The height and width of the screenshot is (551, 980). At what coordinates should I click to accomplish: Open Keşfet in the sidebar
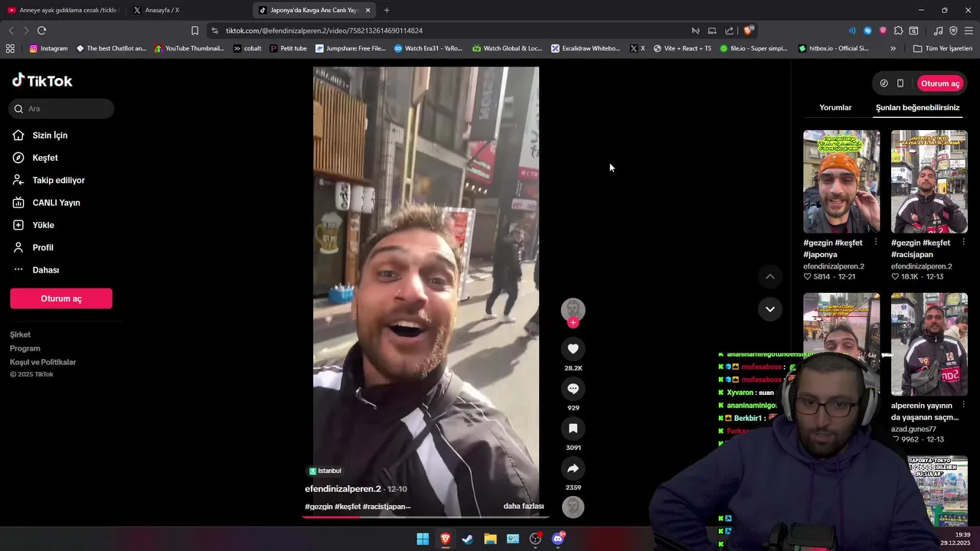pos(45,158)
